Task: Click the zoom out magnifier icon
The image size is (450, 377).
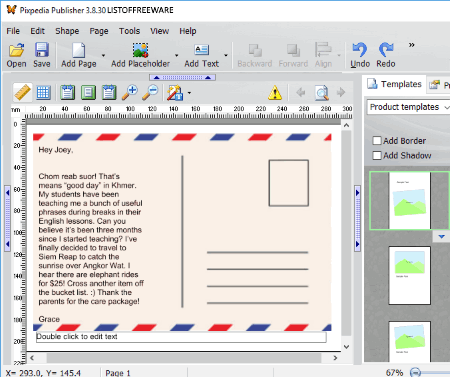Action: [x=150, y=92]
